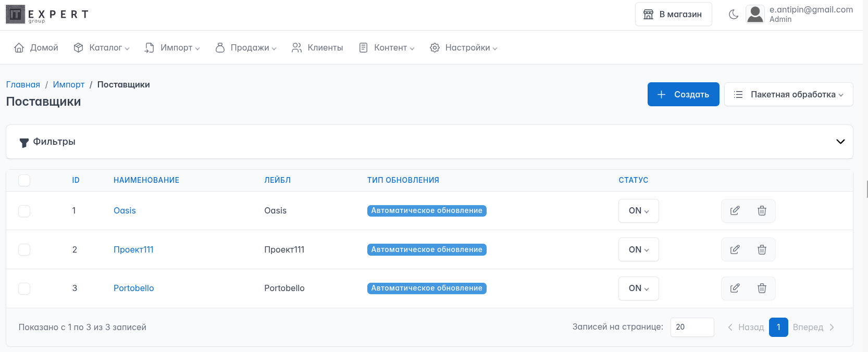Go to the В магазин store button
Image resolution: width=868 pixels, height=352 pixels.
tap(673, 15)
